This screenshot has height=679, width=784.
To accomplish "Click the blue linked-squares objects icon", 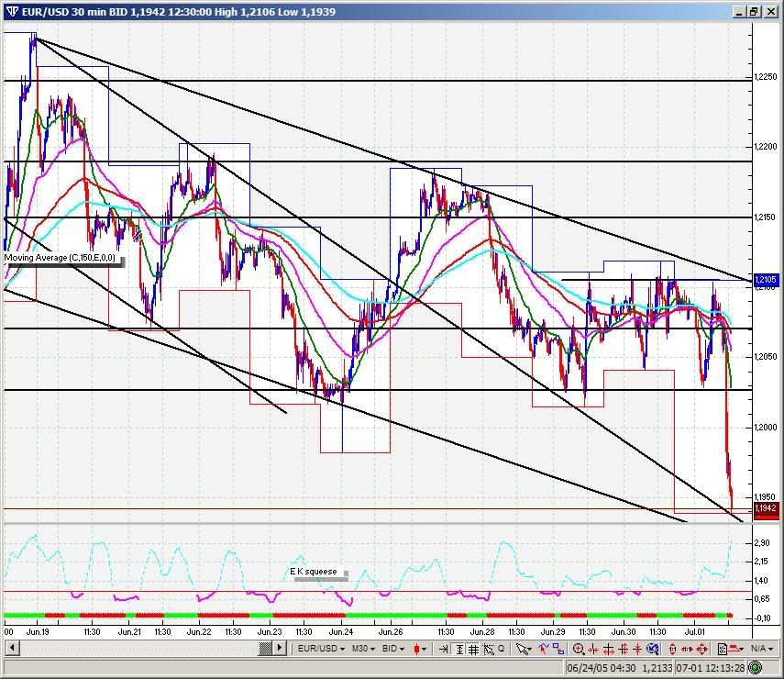I will (558, 649).
